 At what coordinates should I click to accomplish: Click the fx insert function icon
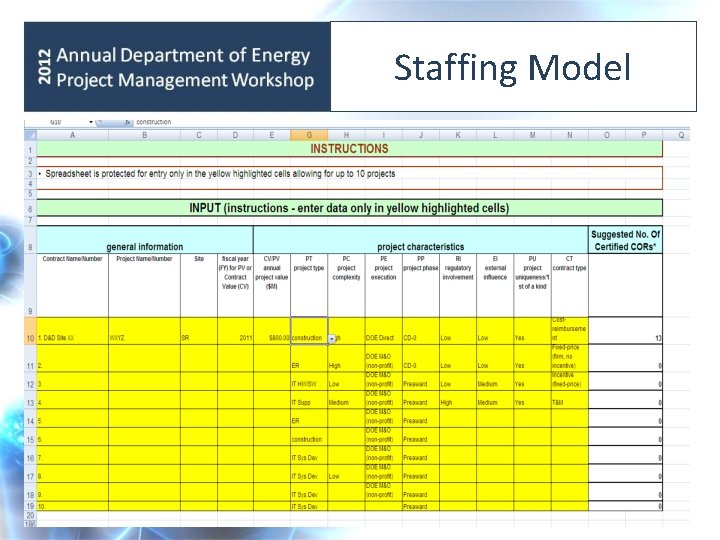pos(128,122)
